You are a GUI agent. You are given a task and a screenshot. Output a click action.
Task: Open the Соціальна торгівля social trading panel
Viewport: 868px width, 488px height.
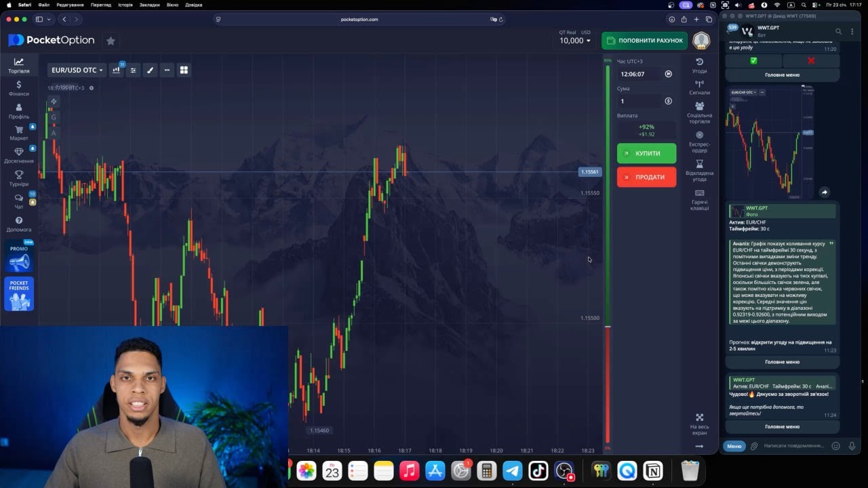coord(699,113)
